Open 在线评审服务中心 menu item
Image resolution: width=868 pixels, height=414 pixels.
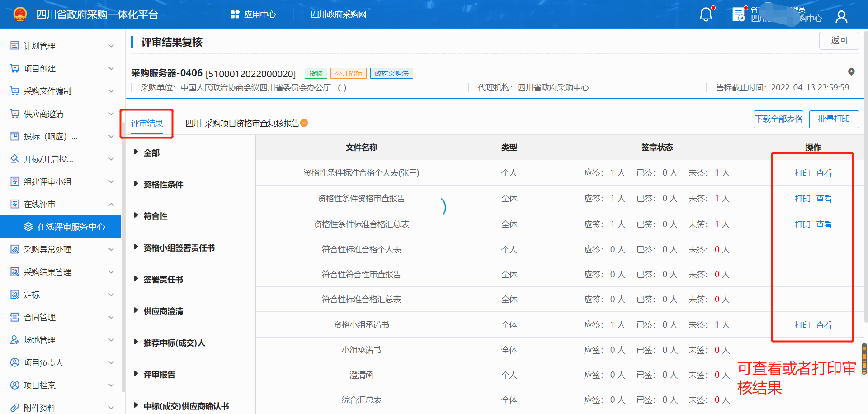(x=61, y=226)
